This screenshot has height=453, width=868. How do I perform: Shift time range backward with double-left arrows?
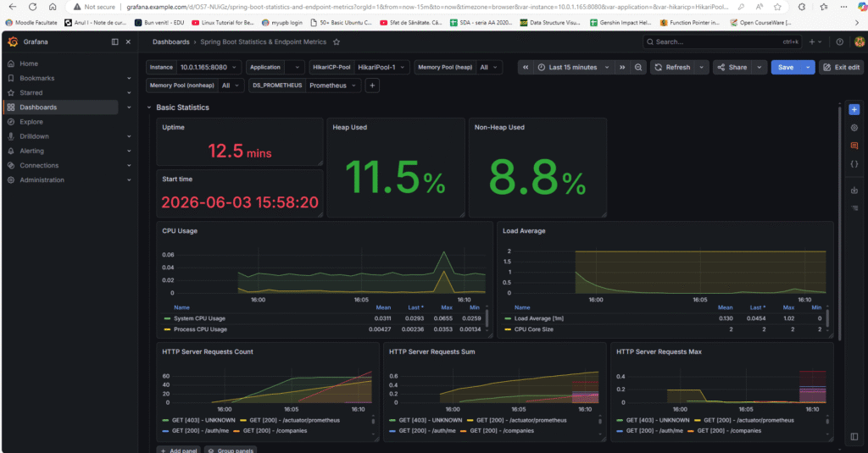[526, 68]
